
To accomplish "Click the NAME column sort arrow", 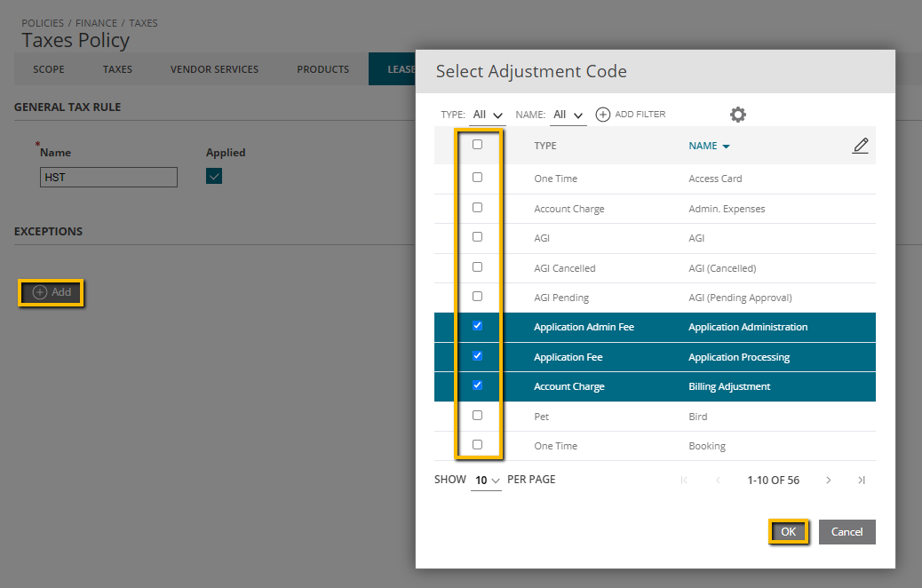I will tap(727, 147).
